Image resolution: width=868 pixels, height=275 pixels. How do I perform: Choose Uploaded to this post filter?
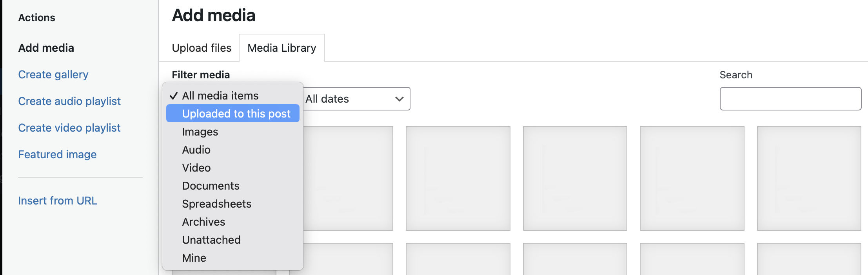click(x=236, y=114)
